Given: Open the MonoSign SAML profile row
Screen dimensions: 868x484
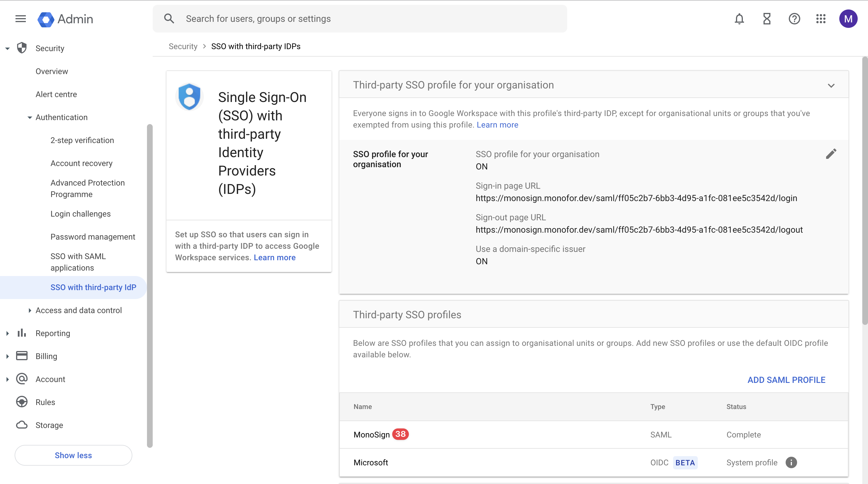Looking at the screenshot, I should coord(371,434).
